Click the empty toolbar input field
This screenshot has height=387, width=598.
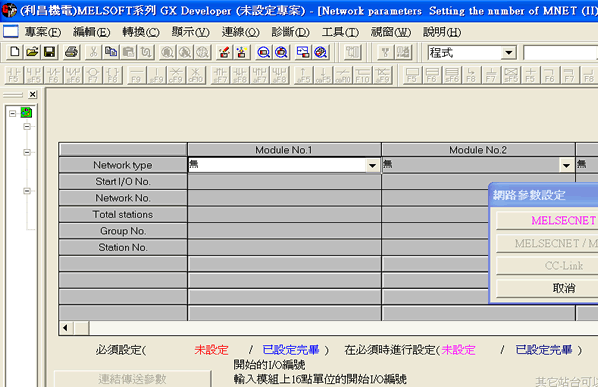pyautogui.click(x=561, y=53)
